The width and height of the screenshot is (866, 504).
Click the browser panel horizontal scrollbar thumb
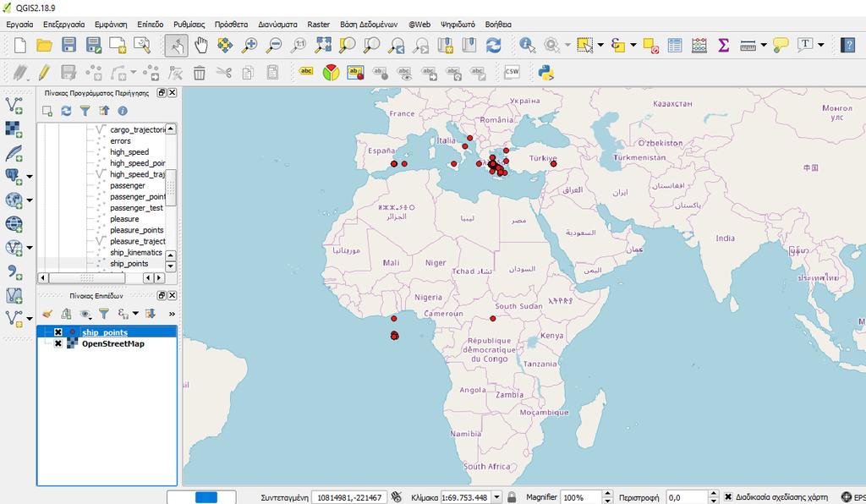click(87, 277)
